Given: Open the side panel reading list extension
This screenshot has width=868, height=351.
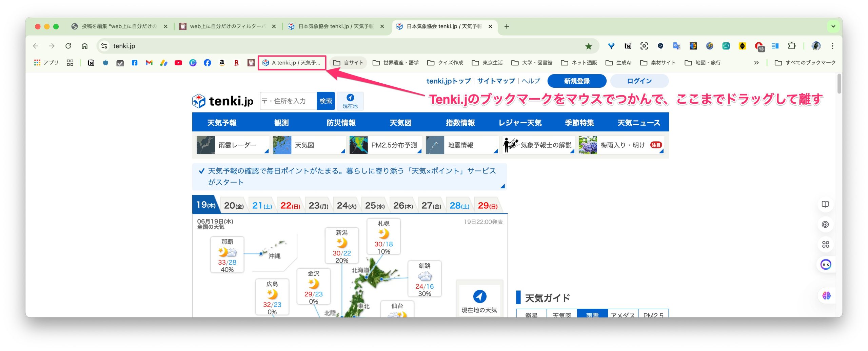Looking at the screenshot, I should [x=775, y=46].
